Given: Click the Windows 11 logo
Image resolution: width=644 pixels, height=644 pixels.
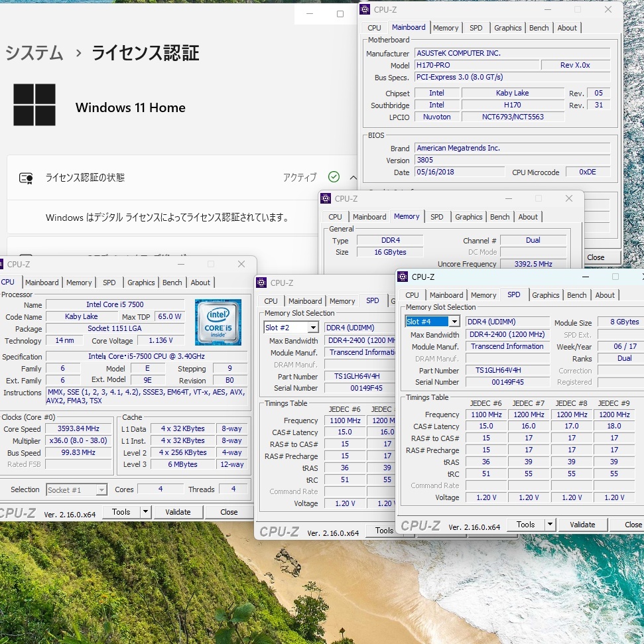Looking at the screenshot, I should pos(34,105).
